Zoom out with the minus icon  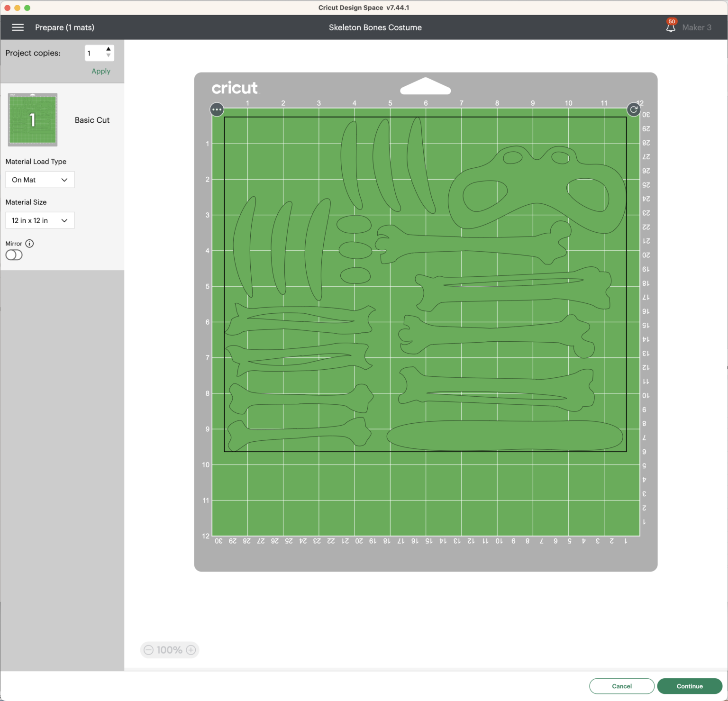(149, 650)
